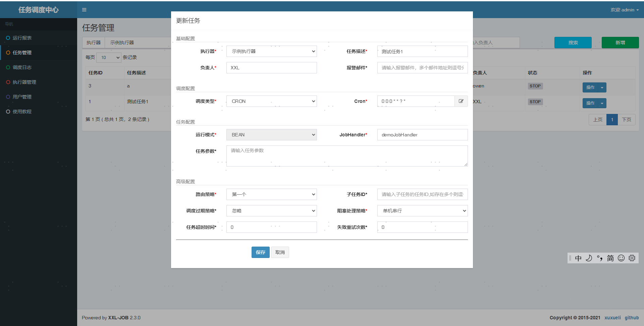Click the 保存 button
The image size is (644, 326).
click(x=261, y=252)
